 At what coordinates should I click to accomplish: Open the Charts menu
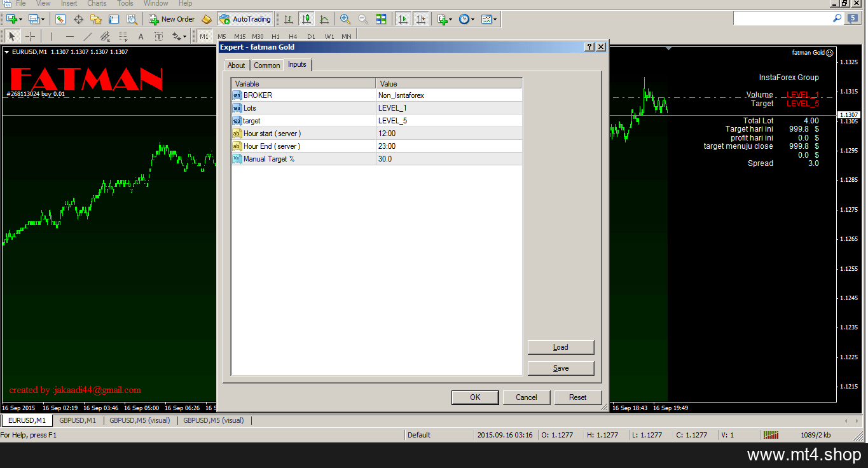point(97,3)
